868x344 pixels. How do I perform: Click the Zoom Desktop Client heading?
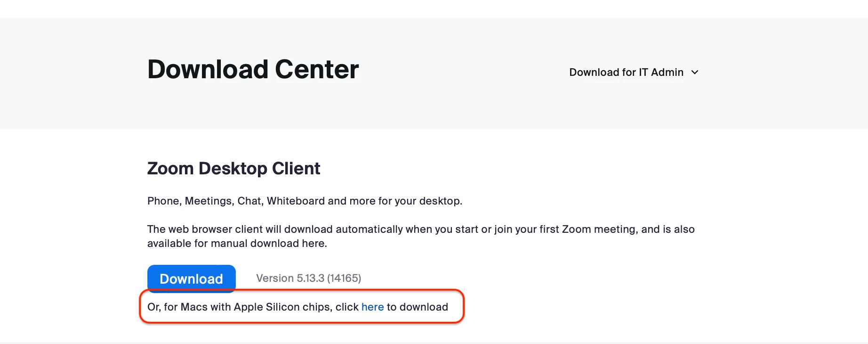tap(233, 169)
